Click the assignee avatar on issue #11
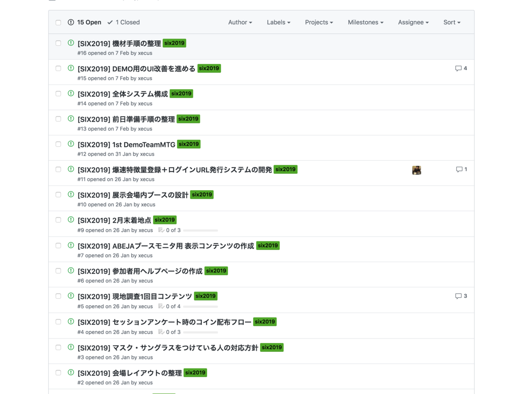Image resolution: width=532 pixels, height=394 pixels. click(416, 169)
